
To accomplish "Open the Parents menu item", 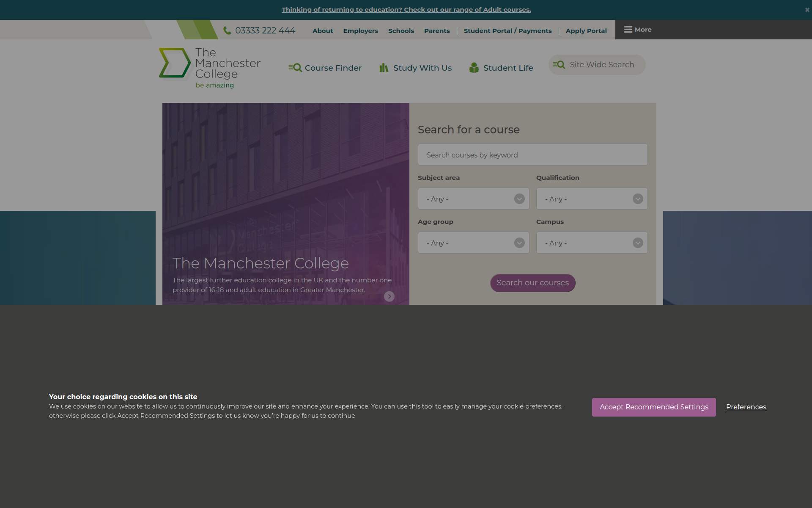I will pyautogui.click(x=437, y=31).
